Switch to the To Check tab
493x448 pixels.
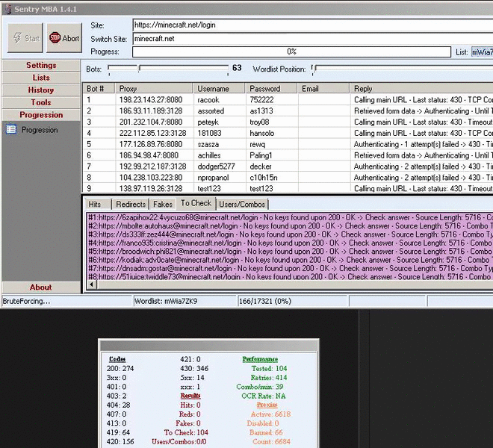coord(196,203)
